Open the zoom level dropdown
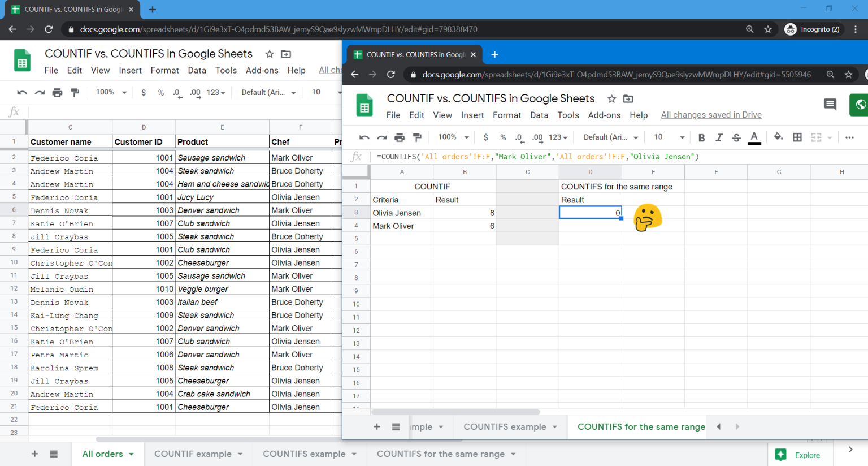868x466 pixels. click(452, 137)
